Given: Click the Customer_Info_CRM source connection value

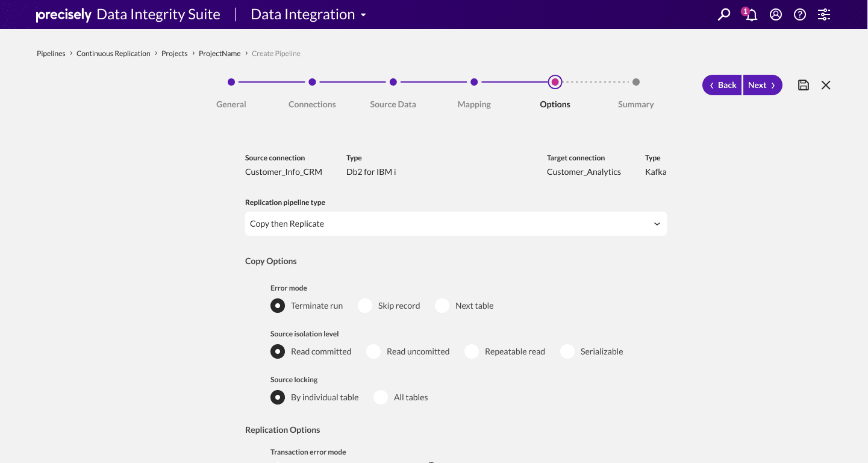Looking at the screenshot, I should coord(284,172).
